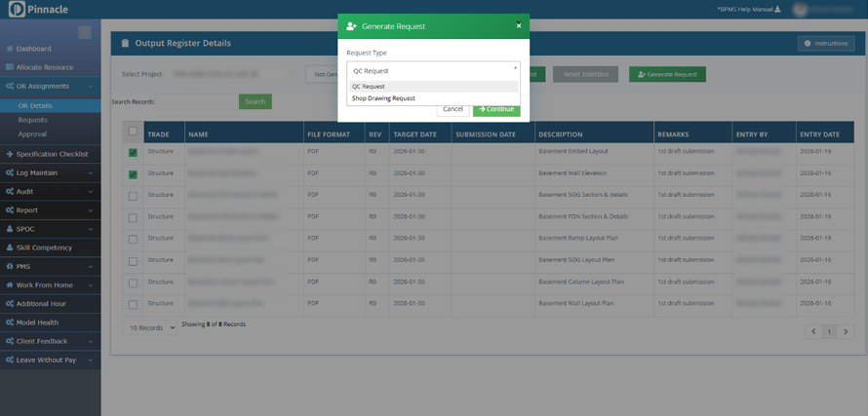Click the PMS gift icon
868x416 pixels.
pyautogui.click(x=10, y=267)
